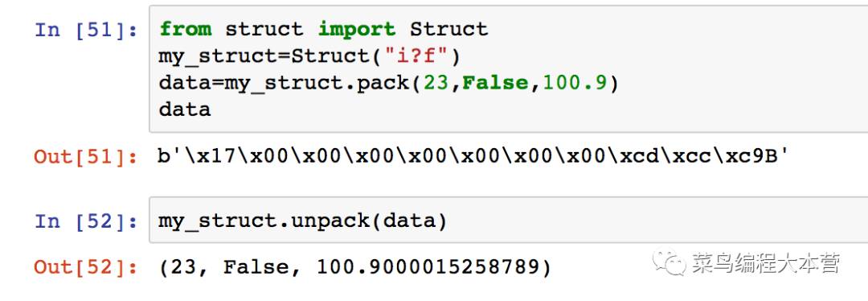The height and width of the screenshot is (301, 868).
Task: Select the Out[51] output prompt
Action: click(86, 157)
